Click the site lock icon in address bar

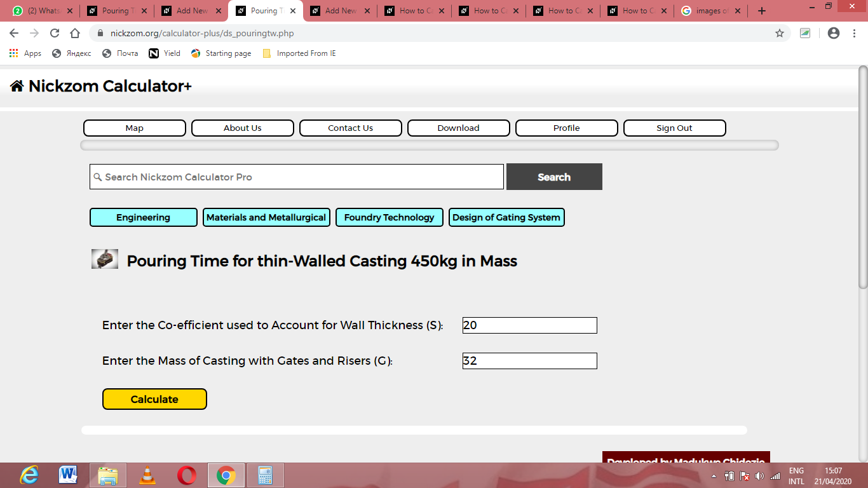[x=100, y=33]
